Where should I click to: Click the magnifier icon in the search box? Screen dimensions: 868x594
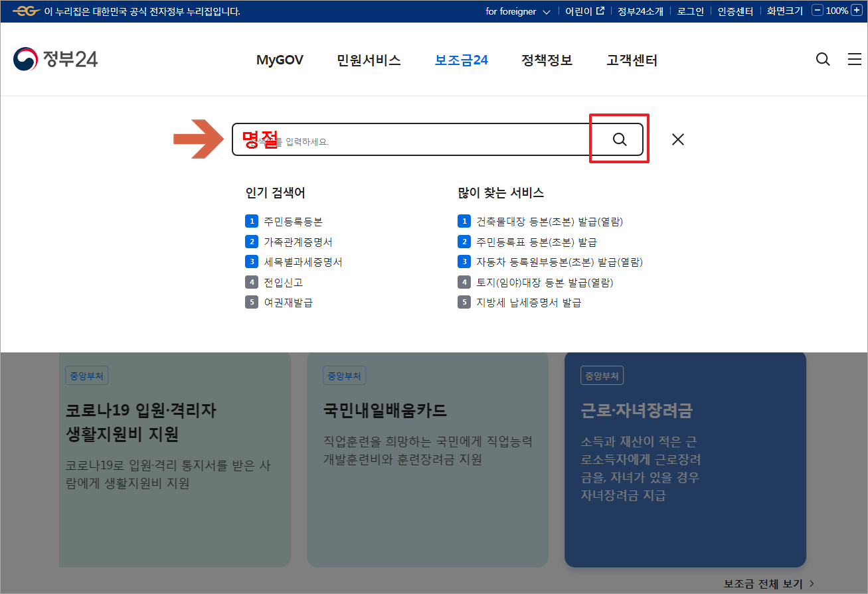(x=620, y=139)
